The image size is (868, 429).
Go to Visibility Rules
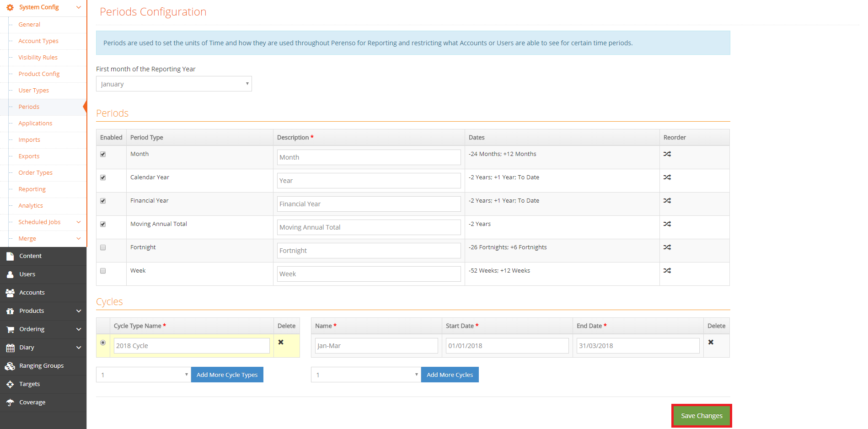[38, 58]
